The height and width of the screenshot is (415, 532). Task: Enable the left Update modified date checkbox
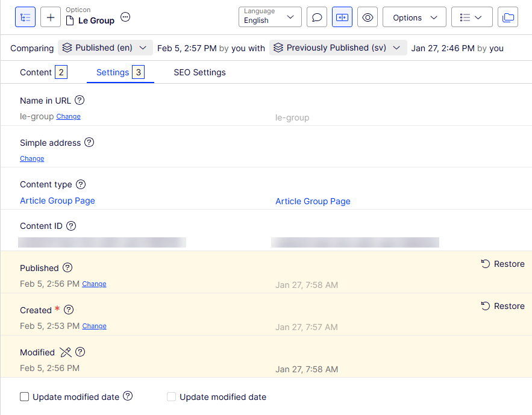(25, 397)
